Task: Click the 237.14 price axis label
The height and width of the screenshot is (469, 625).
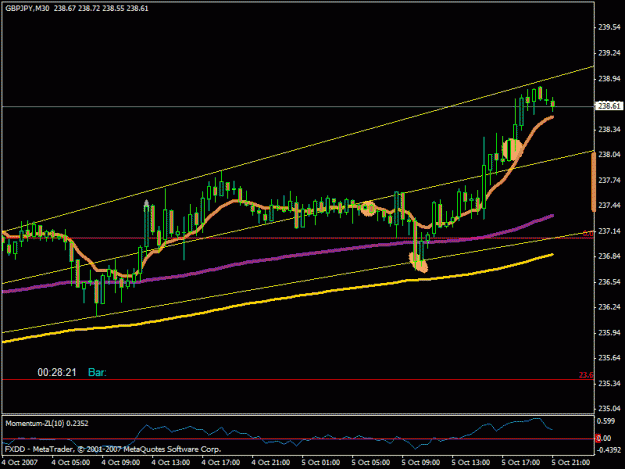Action: pos(609,232)
